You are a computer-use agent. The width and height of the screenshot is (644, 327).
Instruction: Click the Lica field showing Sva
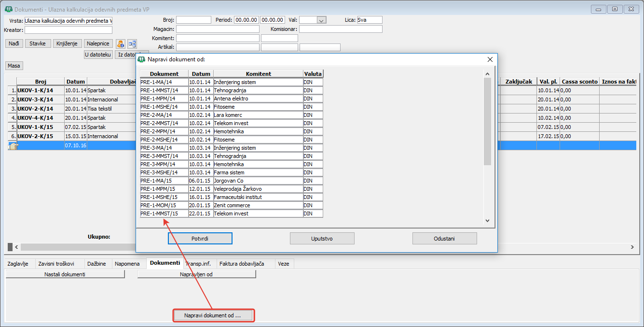coord(370,20)
